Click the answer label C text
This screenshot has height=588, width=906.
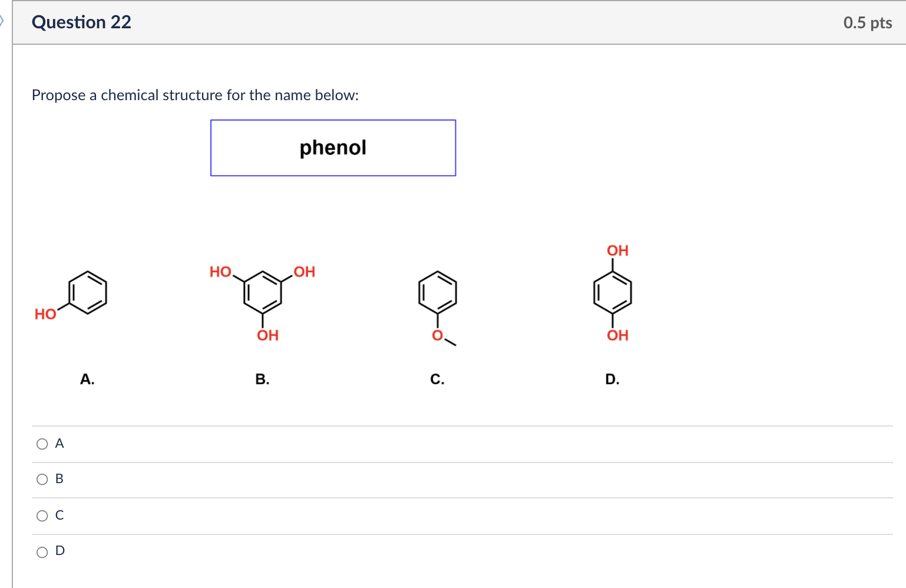(59, 516)
